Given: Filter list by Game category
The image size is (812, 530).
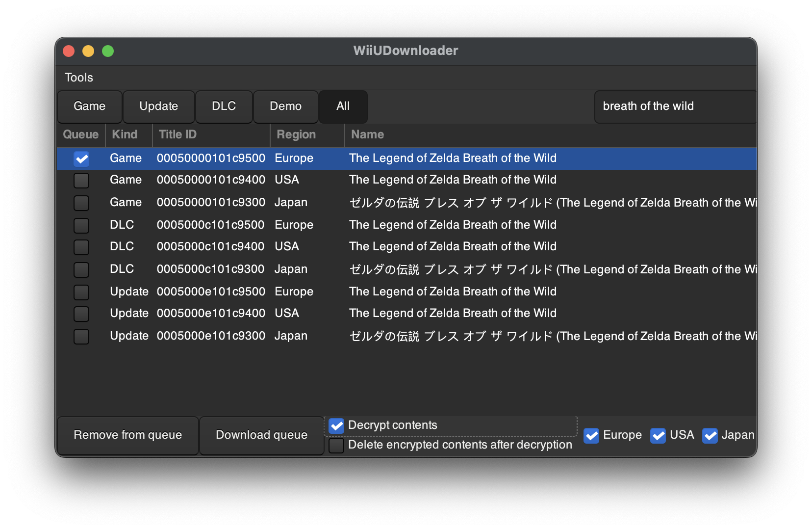Looking at the screenshot, I should point(90,106).
